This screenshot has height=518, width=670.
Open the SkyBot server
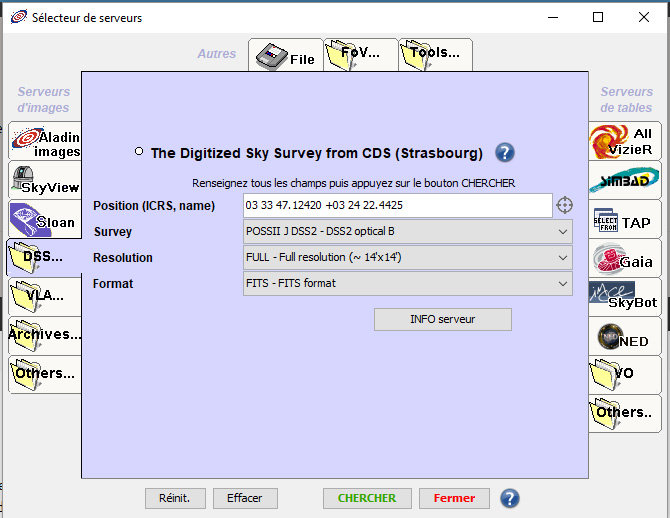(x=625, y=297)
